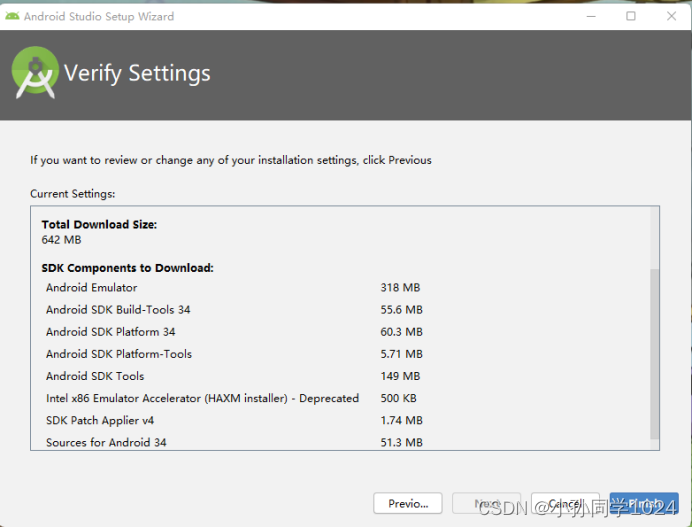Screen dimensions: 693x527
Task: Click the Current Settings label
Action: click(72, 194)
